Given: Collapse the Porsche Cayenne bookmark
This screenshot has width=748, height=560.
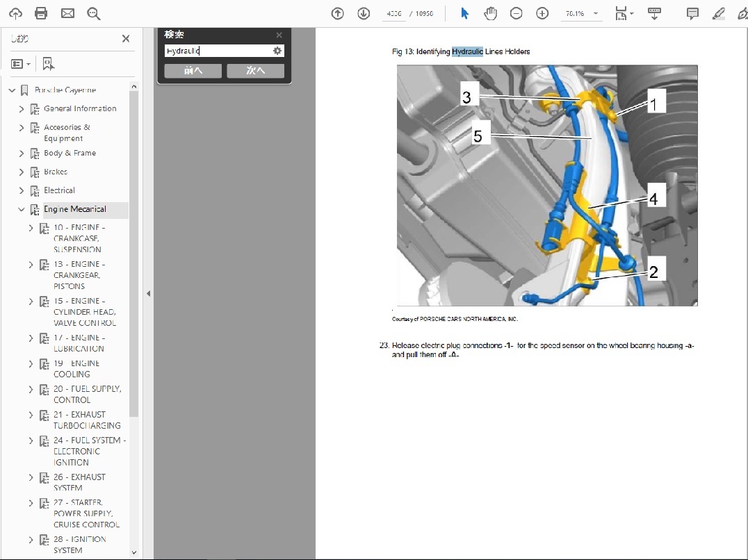Looking at the screenshot, I should point(12,90).
